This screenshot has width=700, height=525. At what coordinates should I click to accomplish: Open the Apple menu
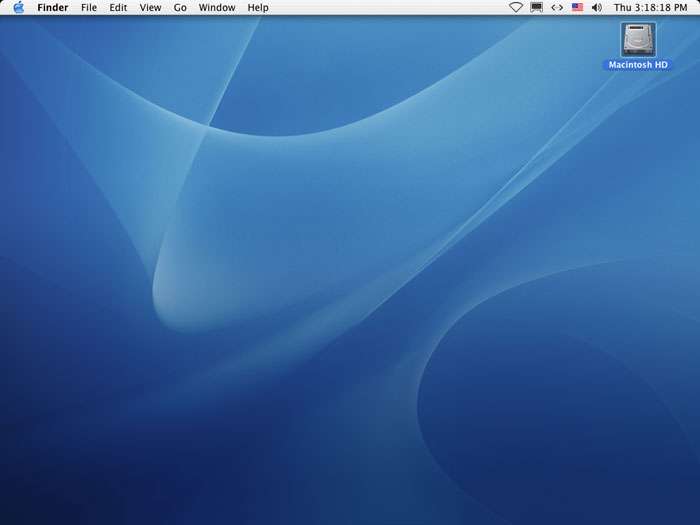coord(18,7)
